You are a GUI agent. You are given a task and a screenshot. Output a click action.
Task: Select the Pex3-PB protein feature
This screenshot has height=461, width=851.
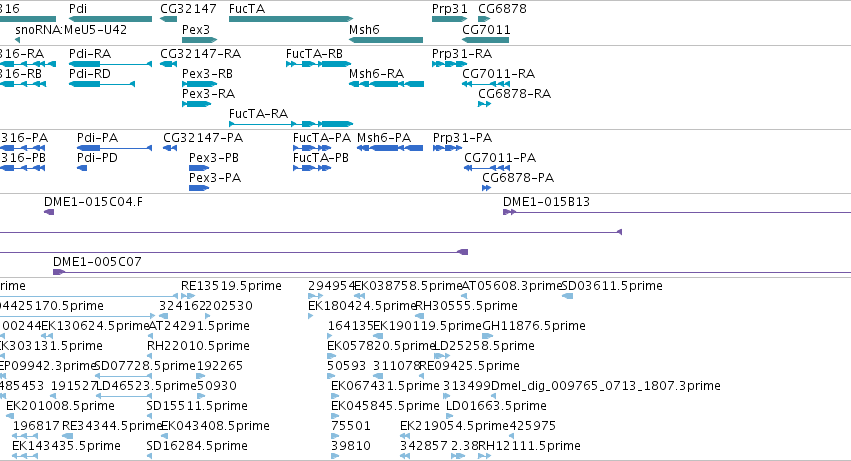point(199,168)
